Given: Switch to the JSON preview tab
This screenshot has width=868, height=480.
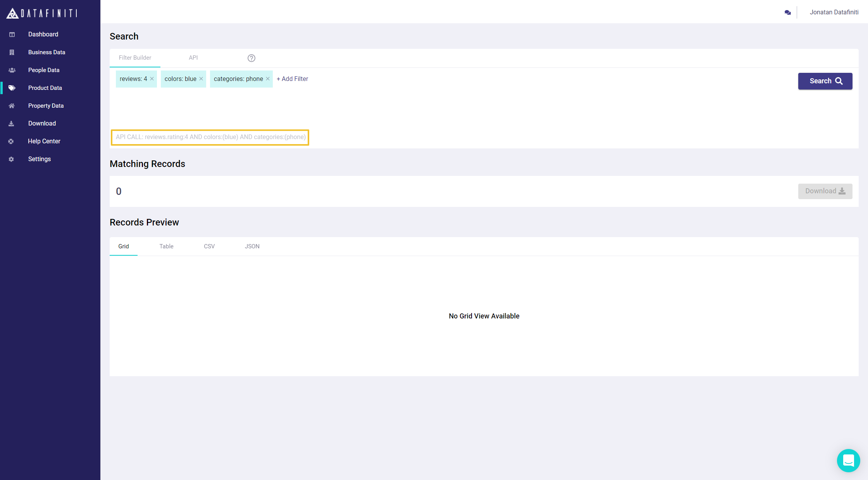Looking at the screenshot, I should click(252, 246).
